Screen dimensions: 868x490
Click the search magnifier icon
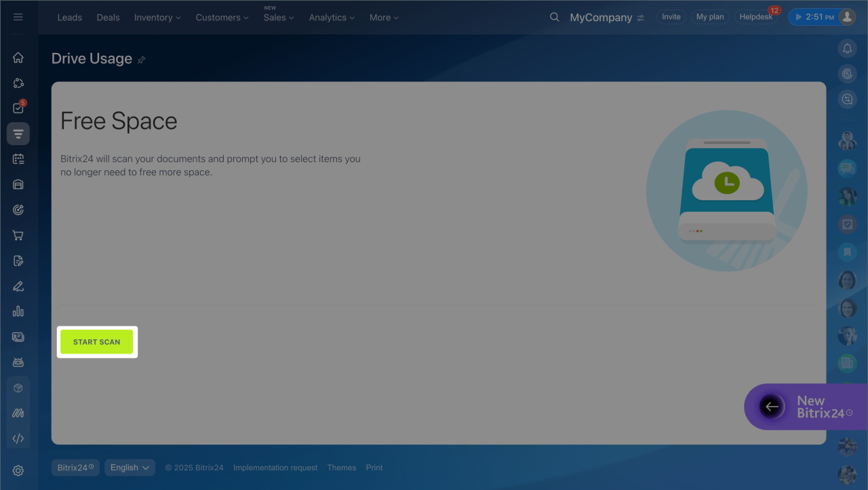[555, 17]
